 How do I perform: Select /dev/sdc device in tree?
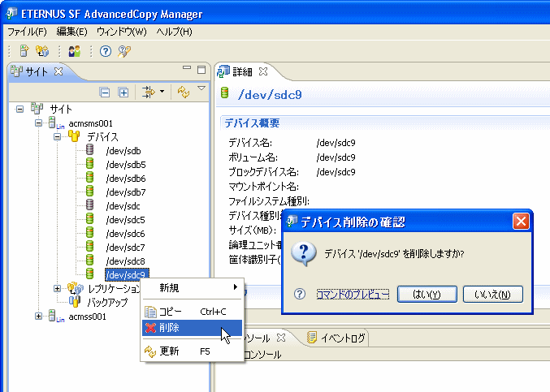[123, 206]
